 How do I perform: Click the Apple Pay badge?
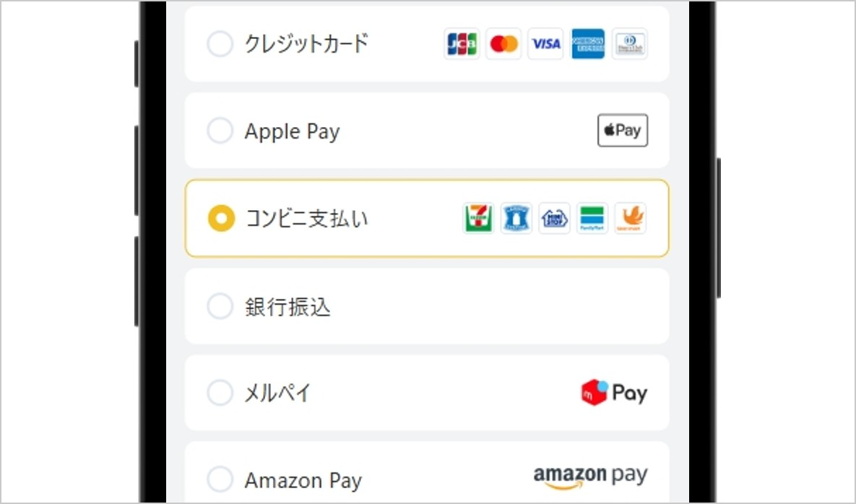click(622, 131)
